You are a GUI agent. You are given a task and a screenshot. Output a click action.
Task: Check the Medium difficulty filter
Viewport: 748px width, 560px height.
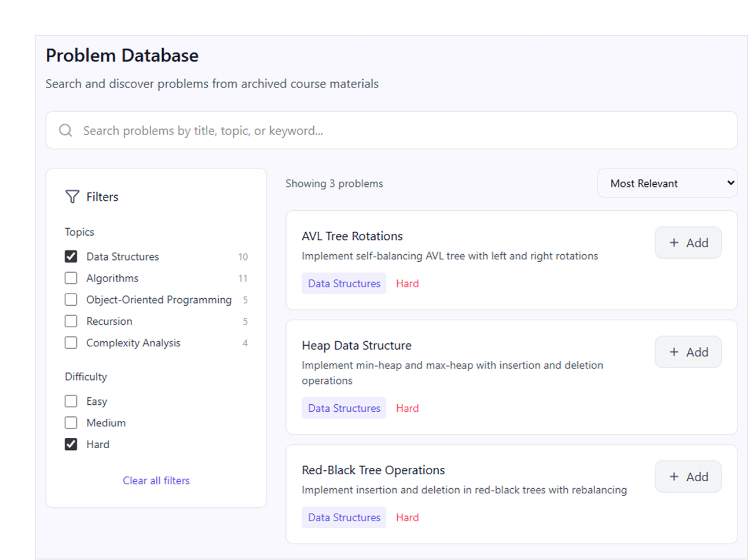pos(71,423)
